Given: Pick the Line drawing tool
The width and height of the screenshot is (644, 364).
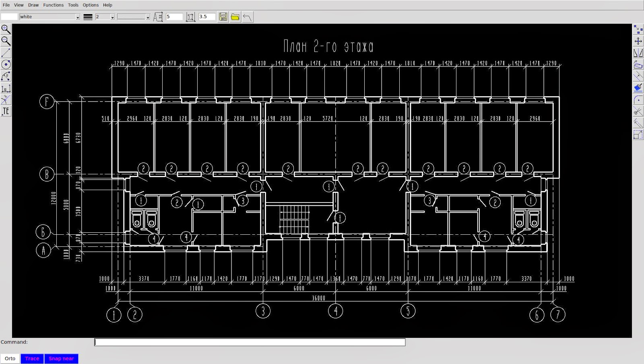Looking at the screenshot, I should pos(6,53).
